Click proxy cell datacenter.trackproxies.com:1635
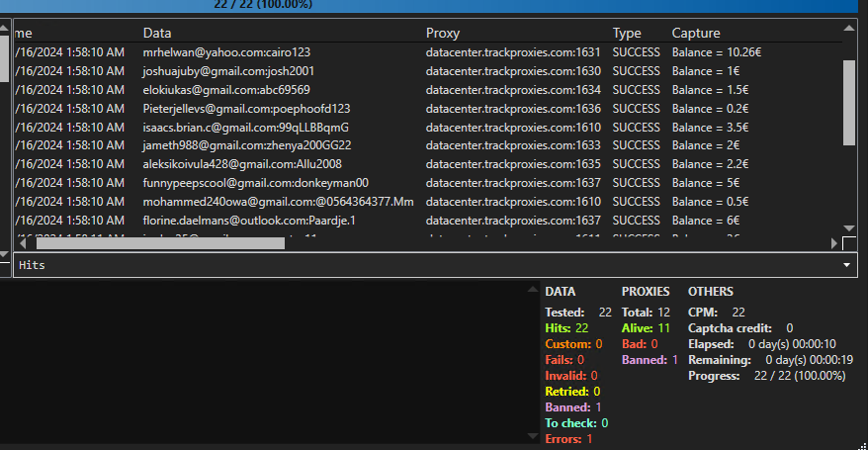This screenshot has height=450, width=868. tap(513, 164)
